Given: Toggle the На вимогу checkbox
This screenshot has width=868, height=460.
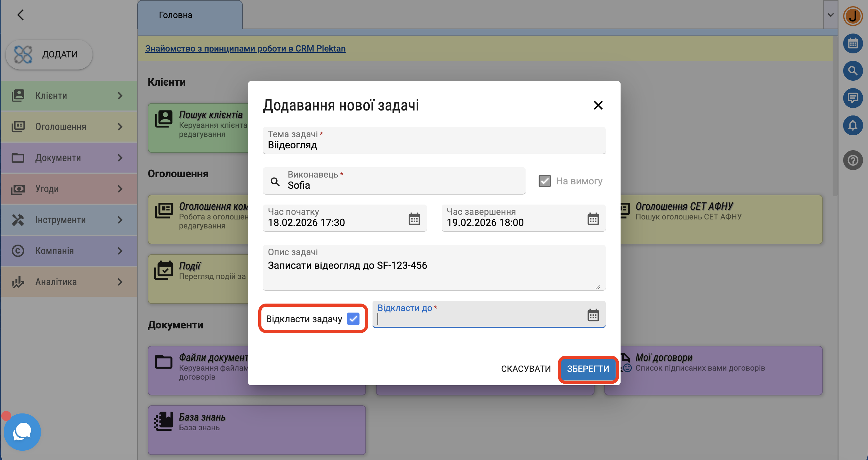Looking at the screenshot, I should pyautogui.click(x=545, y=181).
